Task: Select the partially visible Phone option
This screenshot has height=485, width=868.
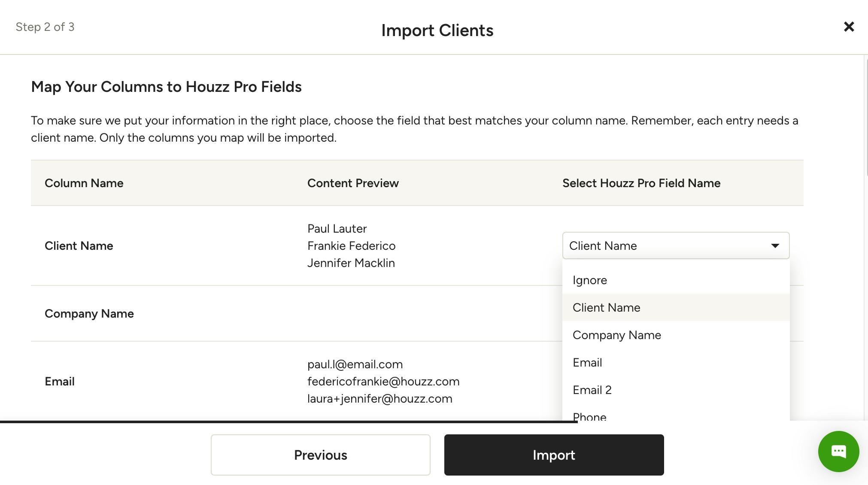Action: click(x=589, y=416)
